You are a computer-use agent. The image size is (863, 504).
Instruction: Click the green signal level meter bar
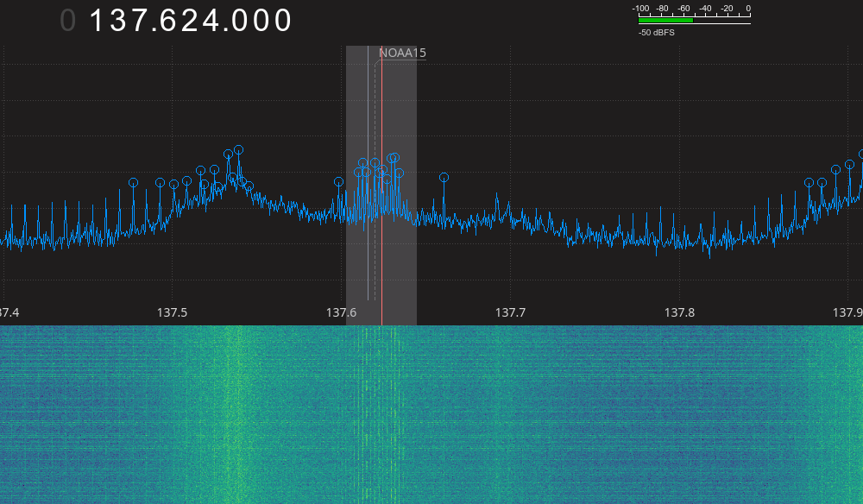point(665,20)
